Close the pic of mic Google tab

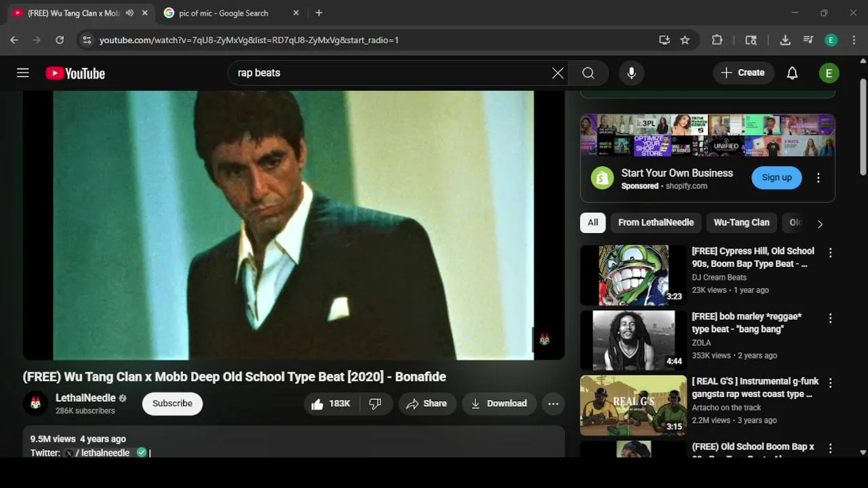(x=296, y=13)
